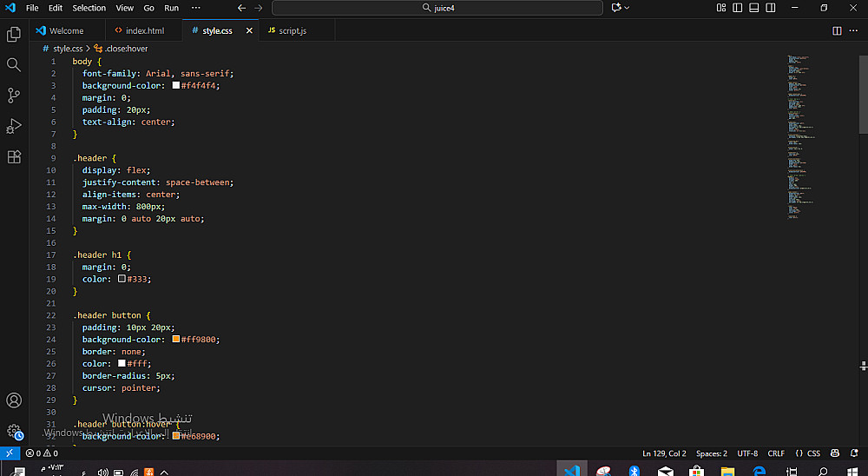Open the Selection menu
Screen dimensions: 868x476
click(x=89, y=8)
